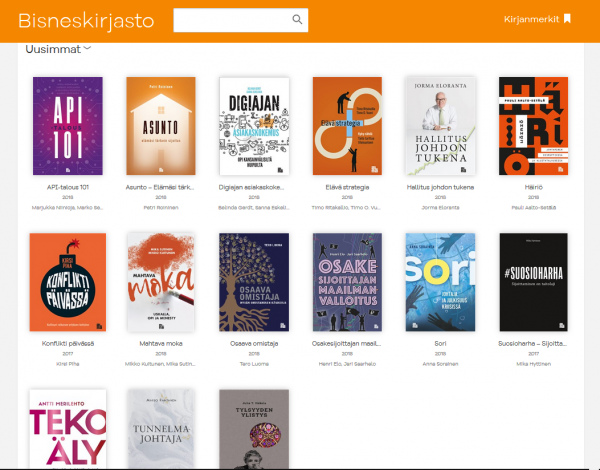The height and width of the screenshot is (470, 600).
Task: Open the #Suosioharha book cover
Action: click(533, 282)
